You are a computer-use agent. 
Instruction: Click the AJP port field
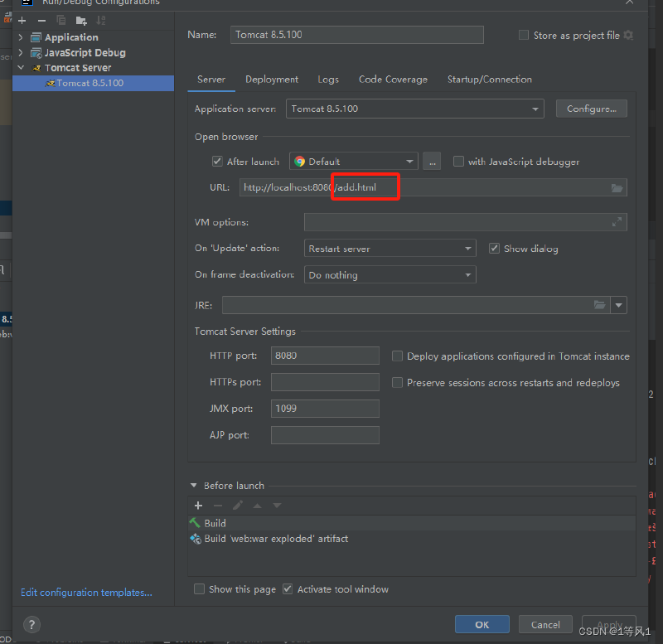pos(325,435)
